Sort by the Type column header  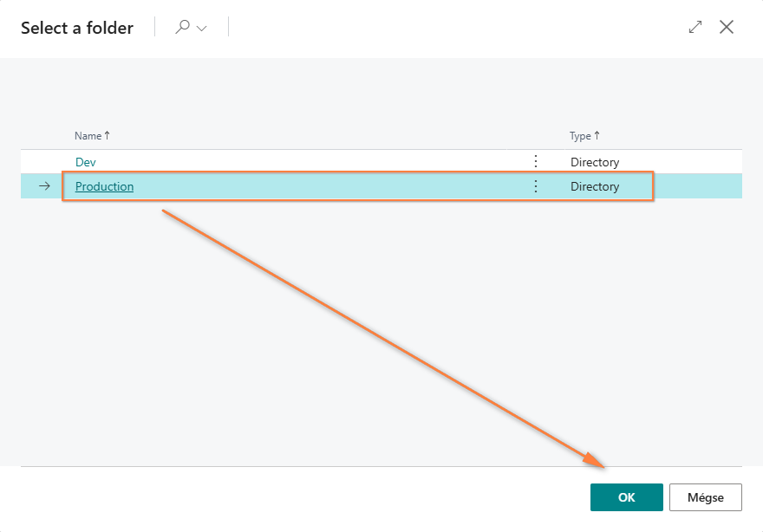[x=580, y=136]
